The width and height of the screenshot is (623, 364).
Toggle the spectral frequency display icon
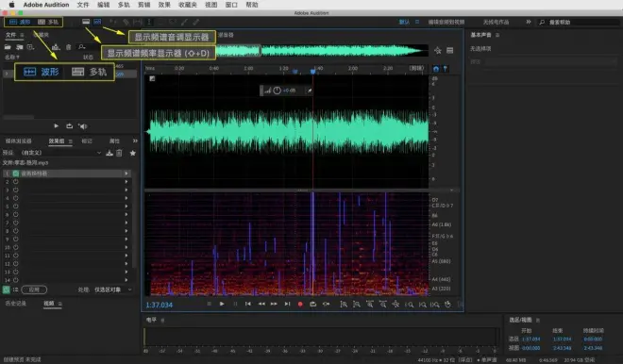pos(86,22)
